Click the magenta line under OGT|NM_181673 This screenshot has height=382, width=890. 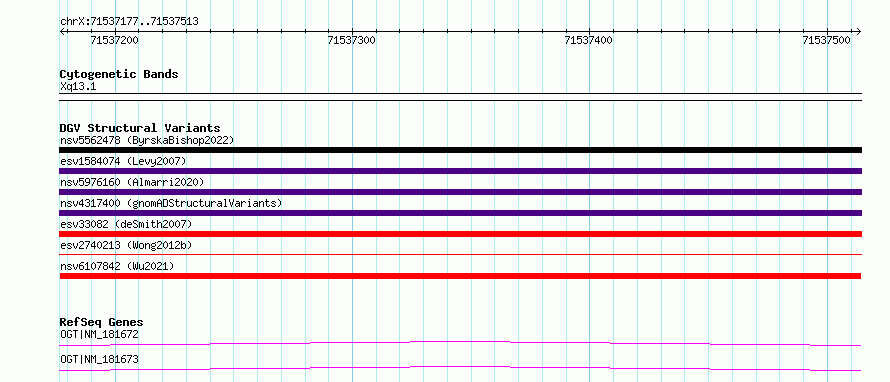[460, 368]
